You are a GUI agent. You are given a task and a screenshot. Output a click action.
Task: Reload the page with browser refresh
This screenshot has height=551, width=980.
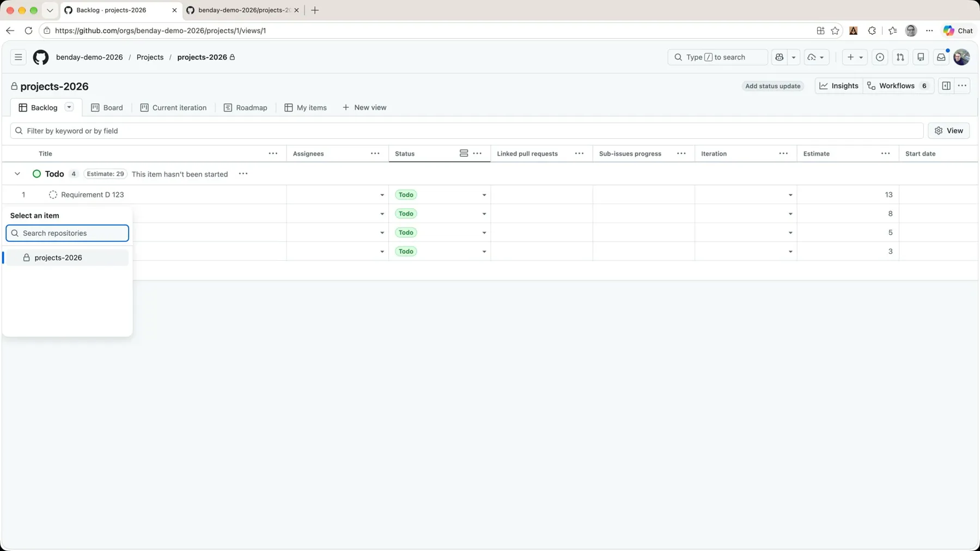coord(28,30)
